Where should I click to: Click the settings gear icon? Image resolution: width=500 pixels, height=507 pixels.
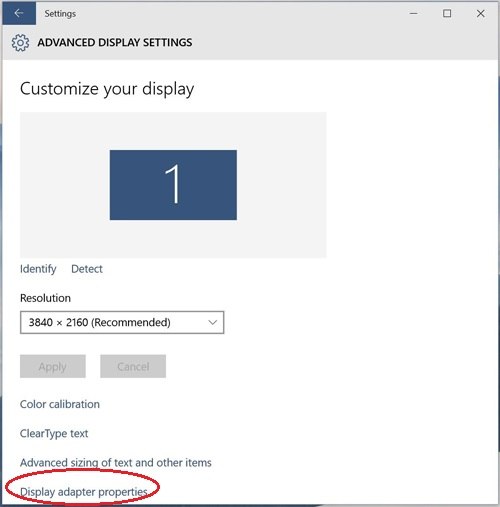[20, 43]
